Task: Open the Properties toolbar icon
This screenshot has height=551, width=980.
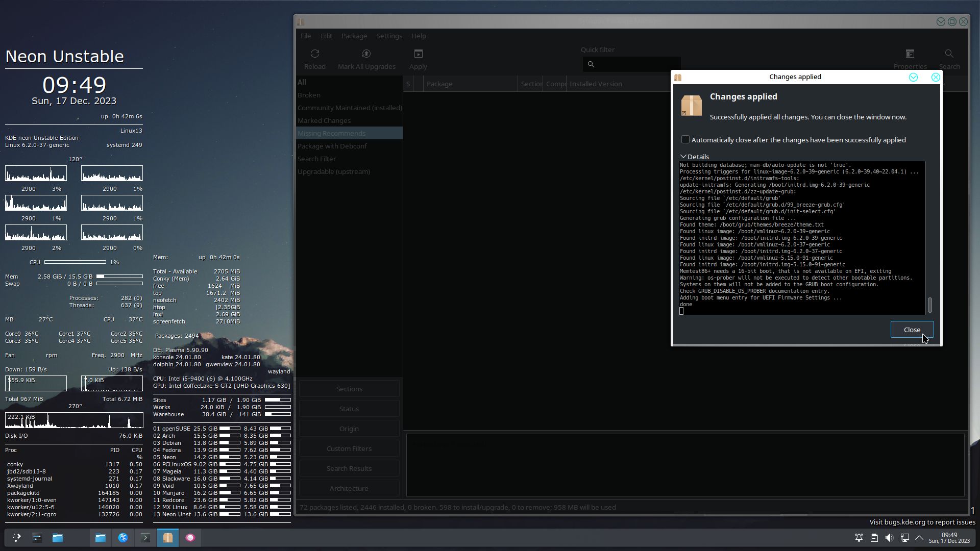Action: (910, 54)
